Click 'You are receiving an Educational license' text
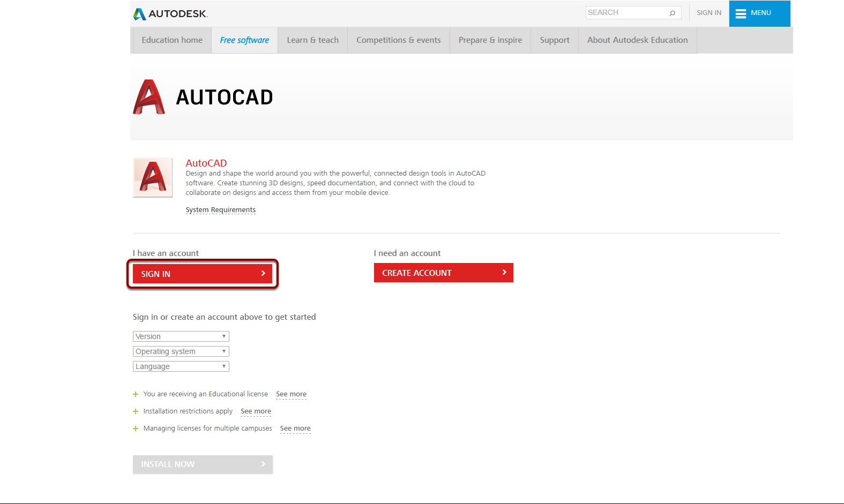The height and width of the screenshot is (504, 844). [x=206, y=394]
